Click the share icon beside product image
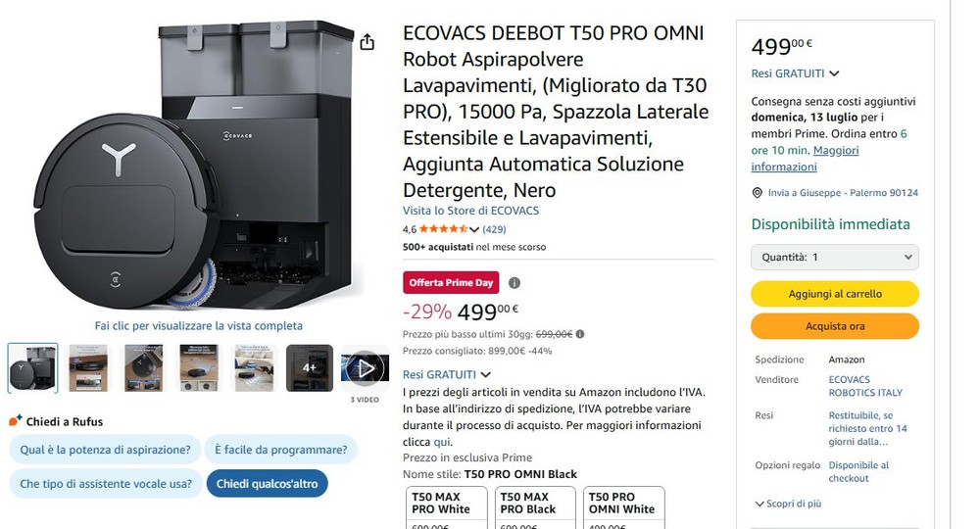This screenshot has height=529, width=980. tap(367, 42)
